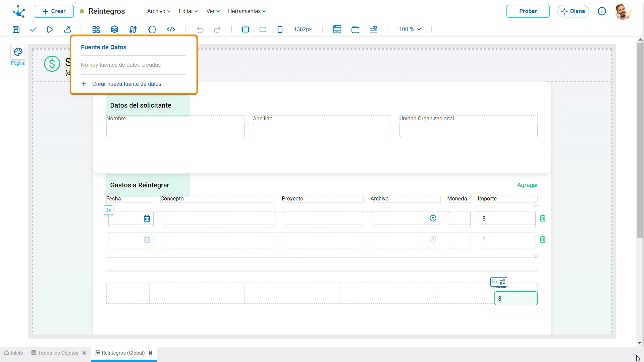Image resolution: width=644 pixels, height=362 pixels.
Task: Close the Reintegros (Global) tab
Action: 151,353
